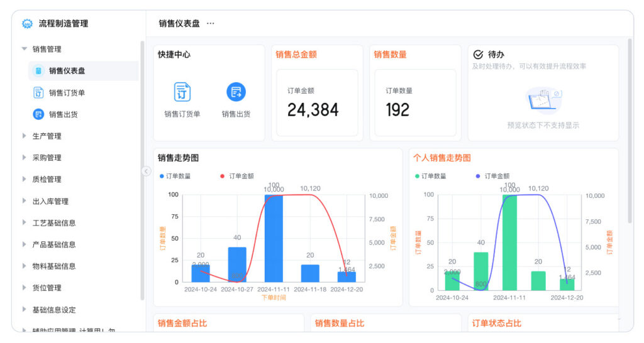Toggle 订单数量 legend in 个人销售走势图
Image resolution: width=644 pixels, height=343 pixels.
click(x=431, y=177)
